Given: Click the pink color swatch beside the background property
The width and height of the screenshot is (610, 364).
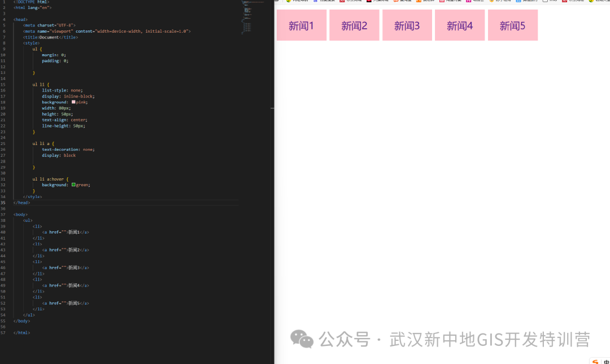Looking at the screenshot, I should [73, 102].
